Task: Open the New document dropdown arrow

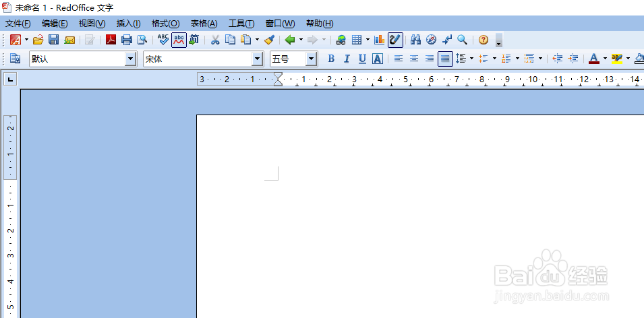Action: point(27,40)
